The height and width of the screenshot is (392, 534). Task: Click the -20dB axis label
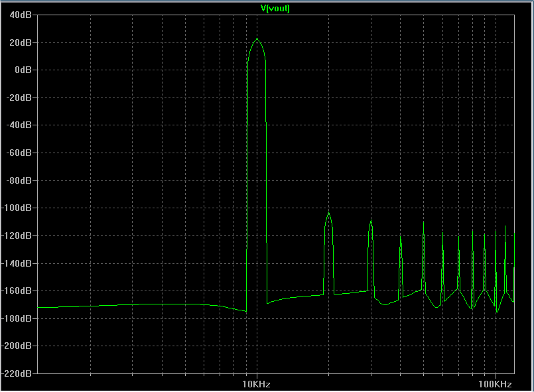pos(19,98)
